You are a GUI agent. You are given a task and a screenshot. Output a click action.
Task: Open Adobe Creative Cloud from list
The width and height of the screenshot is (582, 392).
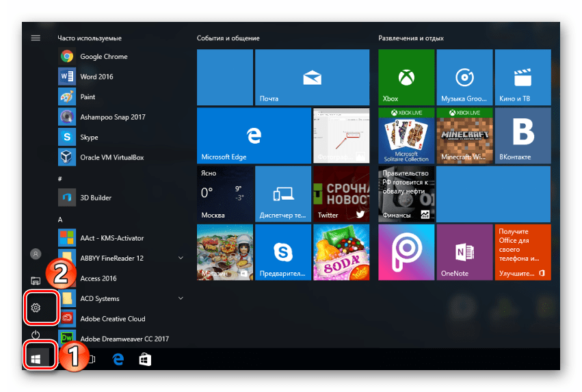112,319
